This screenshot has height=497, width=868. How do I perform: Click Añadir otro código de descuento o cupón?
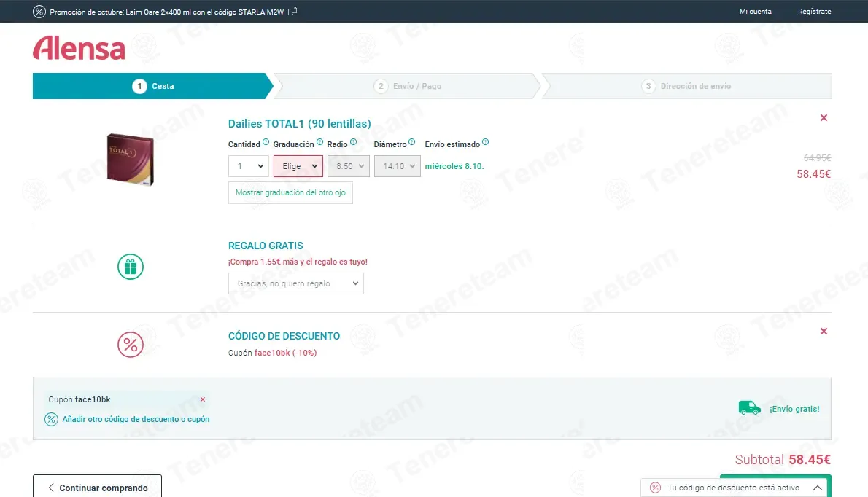[x=136, y=419]
